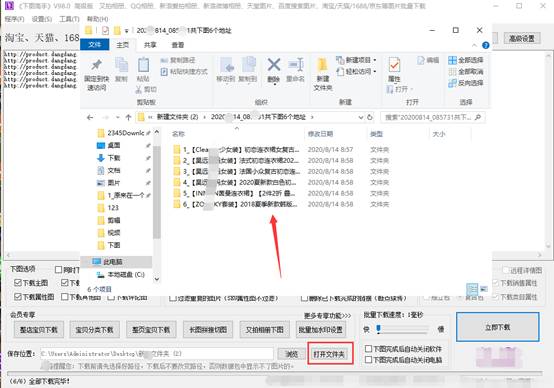Click the 浏览 browse button
554x388 pixels.
point(291,354)
